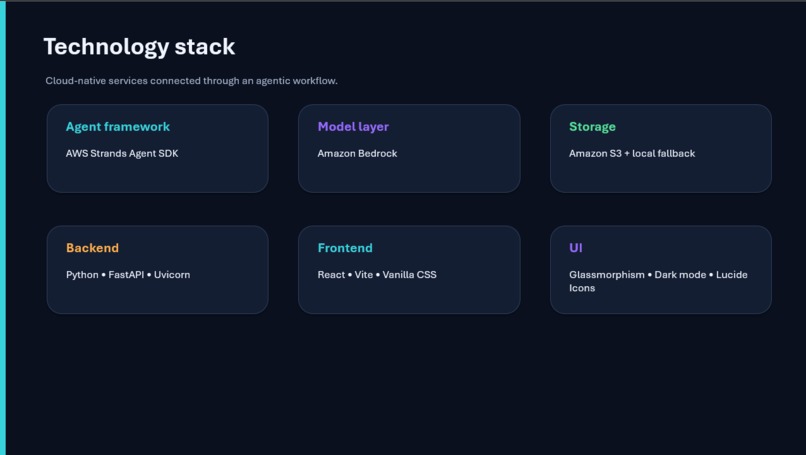The image size is (806, 455).
Task: Click the "Technology stack" slide title
Action: 139,47
